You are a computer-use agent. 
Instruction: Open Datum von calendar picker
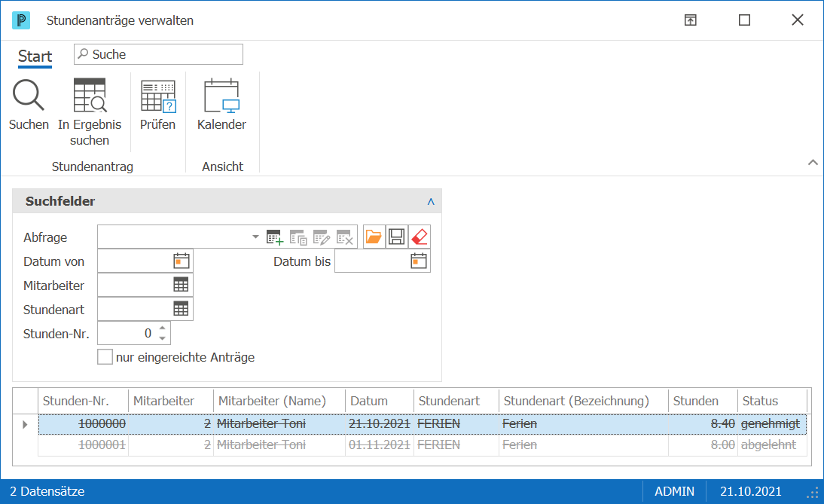182,261
